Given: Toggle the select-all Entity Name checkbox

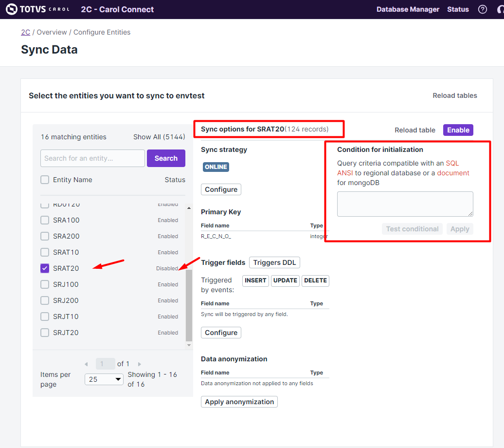Looking at the screenshot, I should (45, 180).
